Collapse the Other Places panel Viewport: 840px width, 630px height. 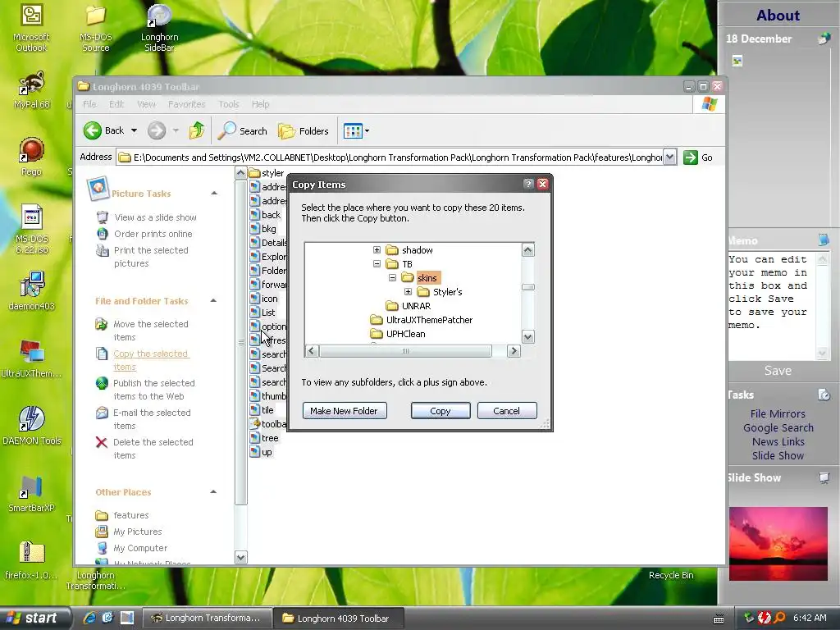(213, 492)
